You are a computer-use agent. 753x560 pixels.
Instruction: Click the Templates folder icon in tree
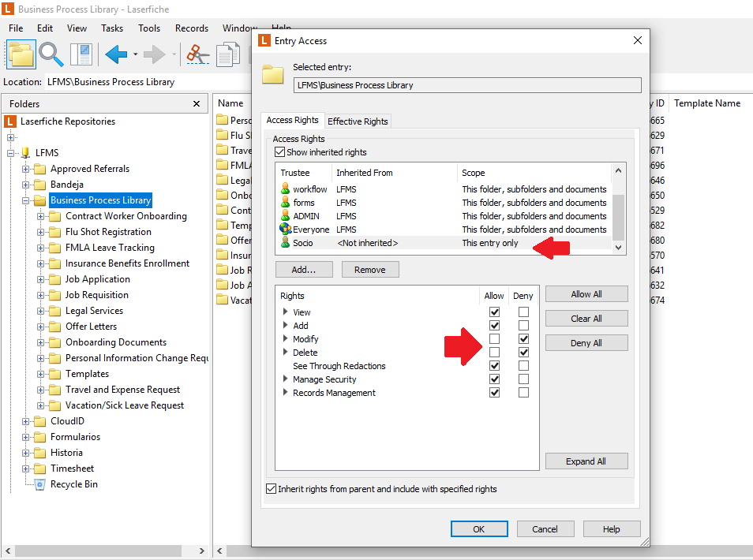55,374
